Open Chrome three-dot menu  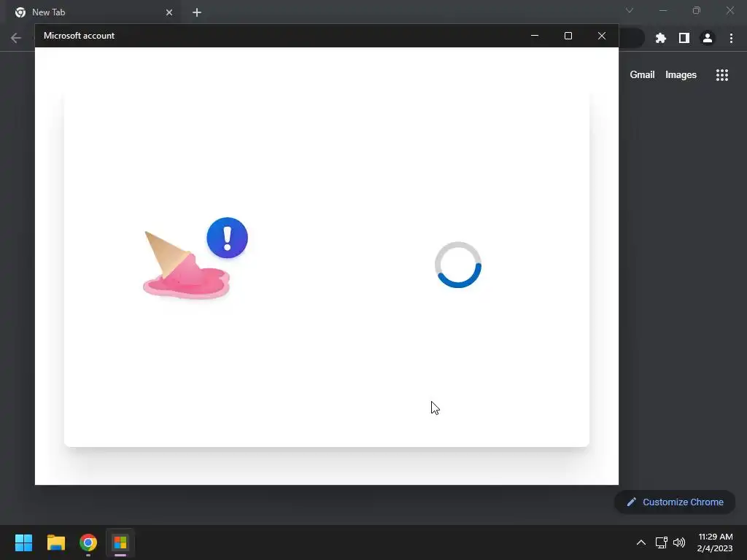[x=731, y=38]
